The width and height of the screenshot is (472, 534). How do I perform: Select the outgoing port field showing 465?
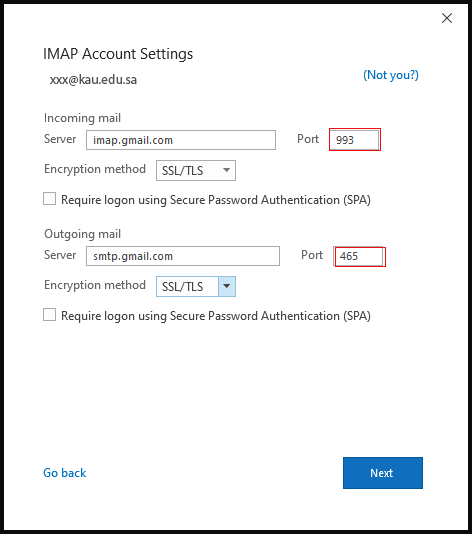(359, 256)
